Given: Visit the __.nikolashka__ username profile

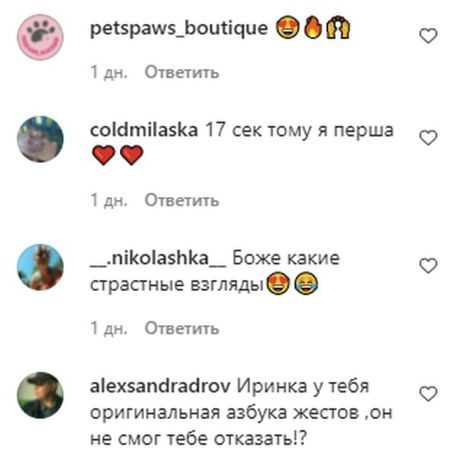Looking at the screenshot, I should pos(158,259).
